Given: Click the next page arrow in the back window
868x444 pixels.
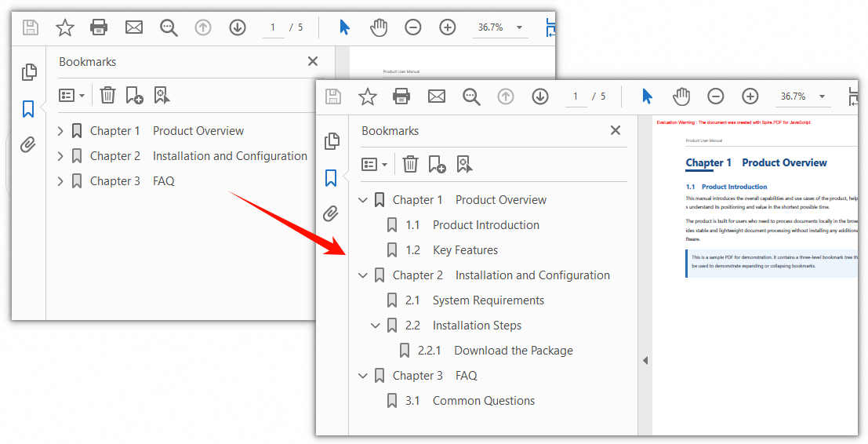Looking at the screenshot, I should [238, 27].
